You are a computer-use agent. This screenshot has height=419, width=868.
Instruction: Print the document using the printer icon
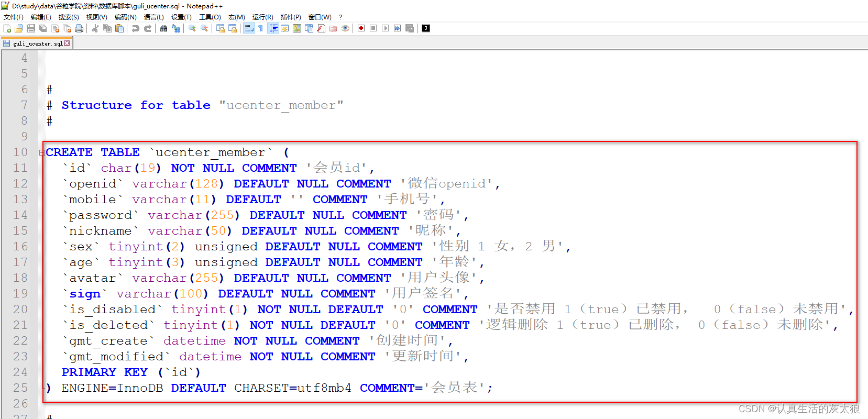pyautogui.click(x=79, y=28)
